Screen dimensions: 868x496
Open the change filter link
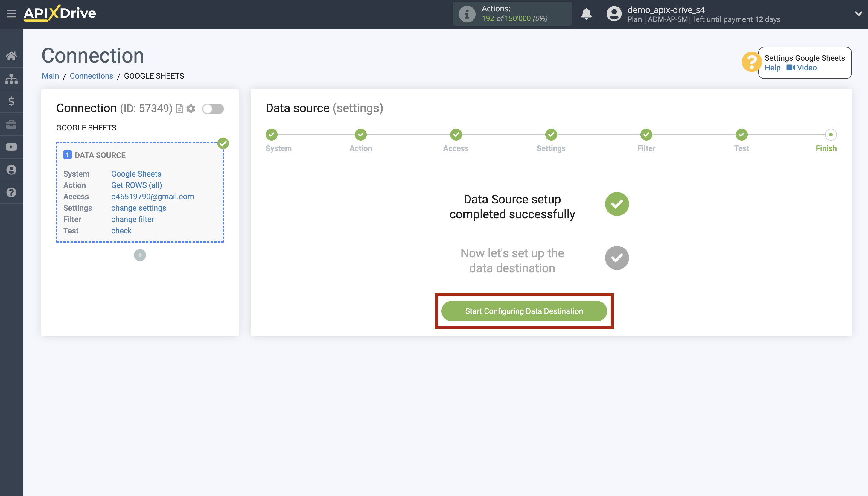click(132, 219)
